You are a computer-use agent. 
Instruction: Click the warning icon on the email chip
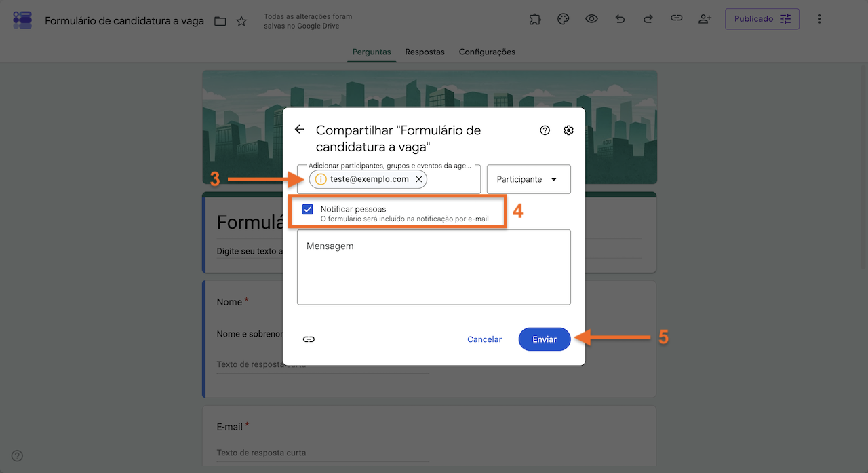(x=321, y=179)
